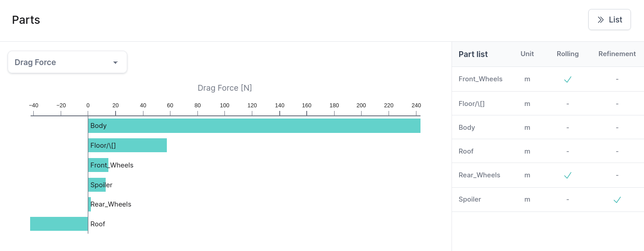The width and height of the screenshot is (644, 251).
Task: Select Floor/\[] in the Part list
Action: click(x=471, y=104)
